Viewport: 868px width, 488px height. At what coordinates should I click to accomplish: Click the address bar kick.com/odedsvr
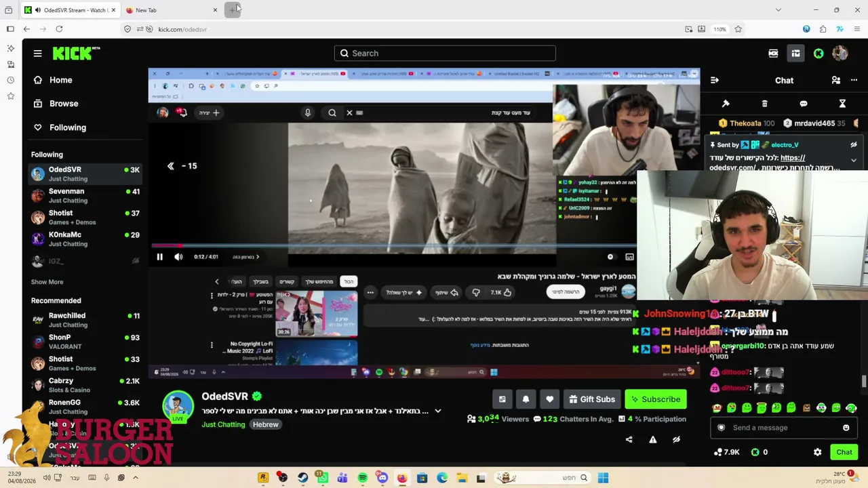182,29
